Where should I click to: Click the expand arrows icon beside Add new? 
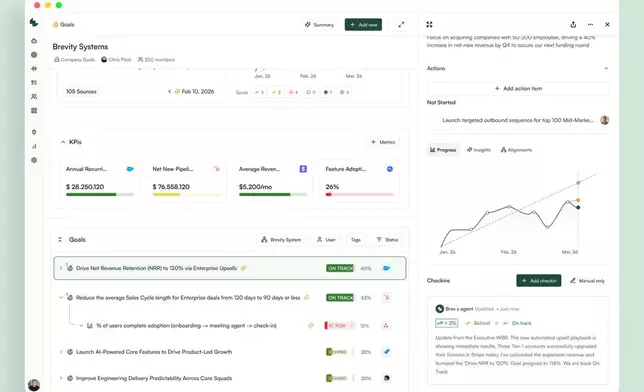click(x=401, y=25)
